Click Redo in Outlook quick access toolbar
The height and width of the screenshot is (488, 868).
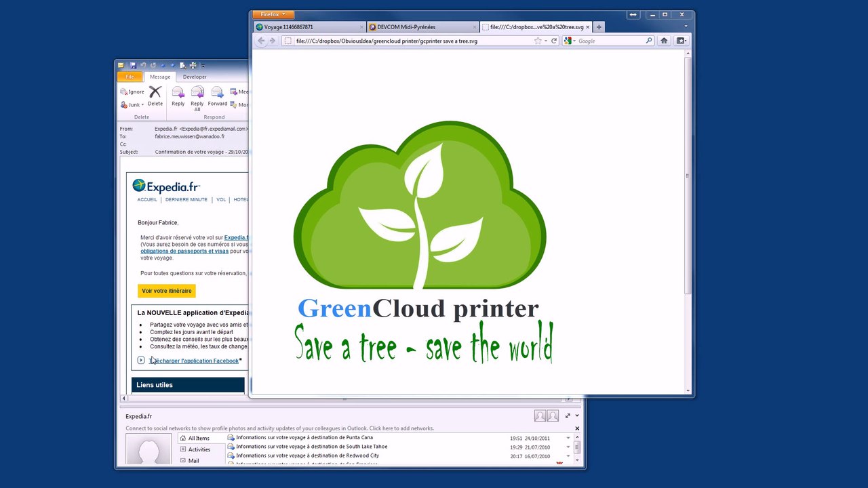pyautogui.click(x=153, y=65)
